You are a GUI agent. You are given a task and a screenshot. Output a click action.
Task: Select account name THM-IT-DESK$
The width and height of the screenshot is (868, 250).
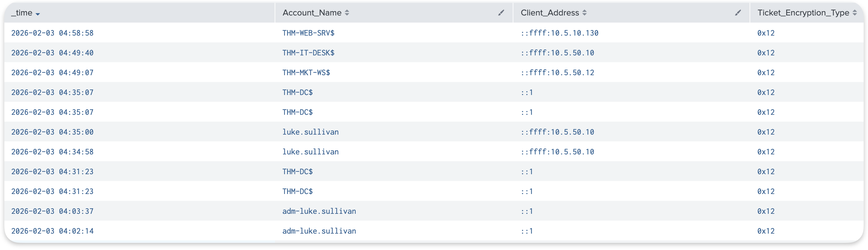tap(308, 53)
